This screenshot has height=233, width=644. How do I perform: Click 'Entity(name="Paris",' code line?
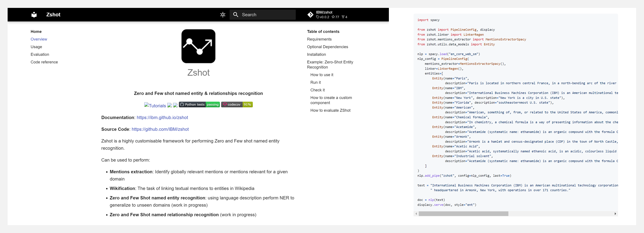(x=450, y=78)
